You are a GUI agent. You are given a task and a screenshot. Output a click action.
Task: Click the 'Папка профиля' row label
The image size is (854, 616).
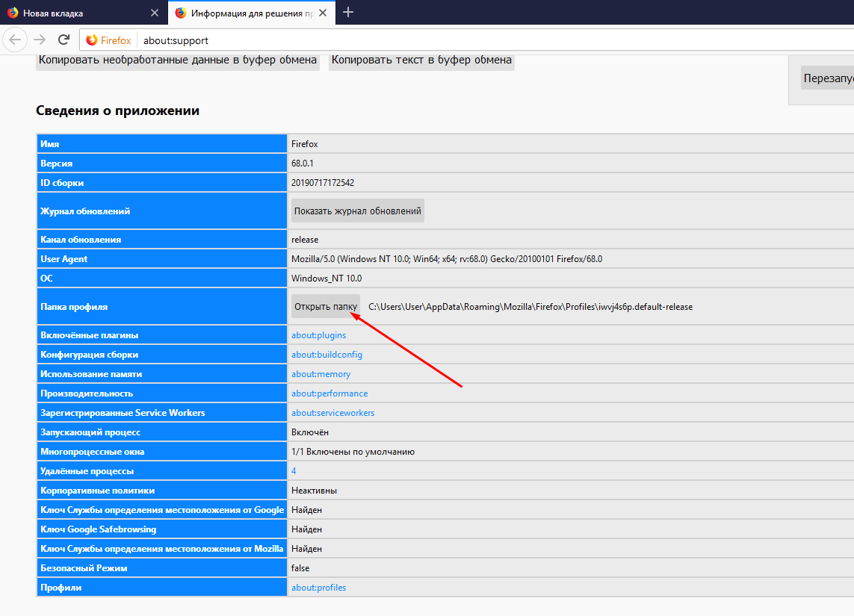pos(74,307)
